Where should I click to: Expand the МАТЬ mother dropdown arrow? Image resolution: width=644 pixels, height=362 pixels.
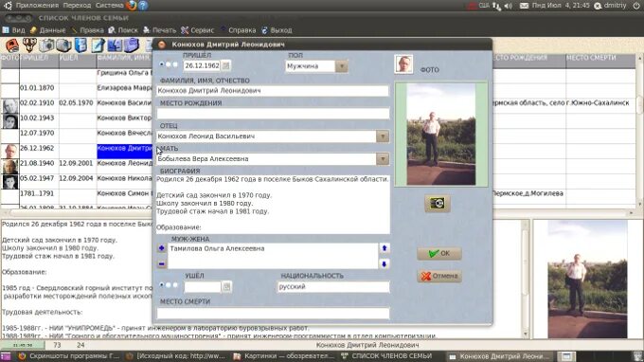[x=383, y=159]
